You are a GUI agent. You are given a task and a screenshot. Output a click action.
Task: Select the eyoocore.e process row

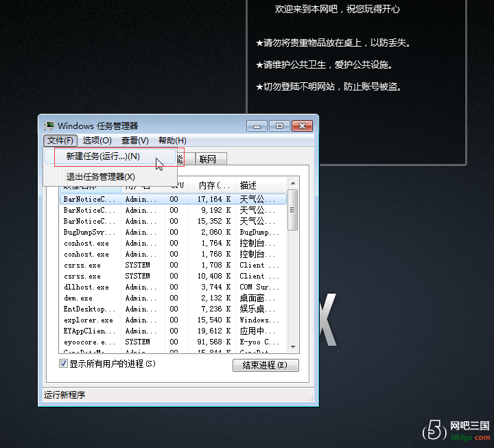click(x=173, y=342)
